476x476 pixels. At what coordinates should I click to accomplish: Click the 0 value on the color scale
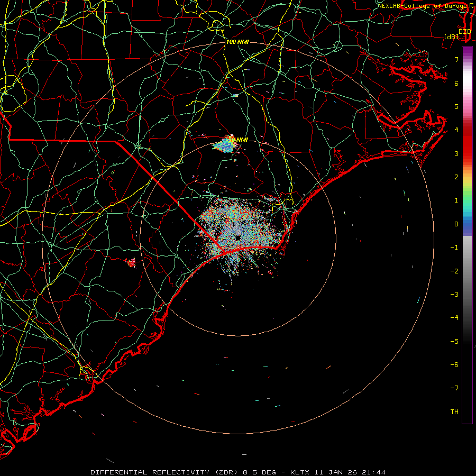456,224
